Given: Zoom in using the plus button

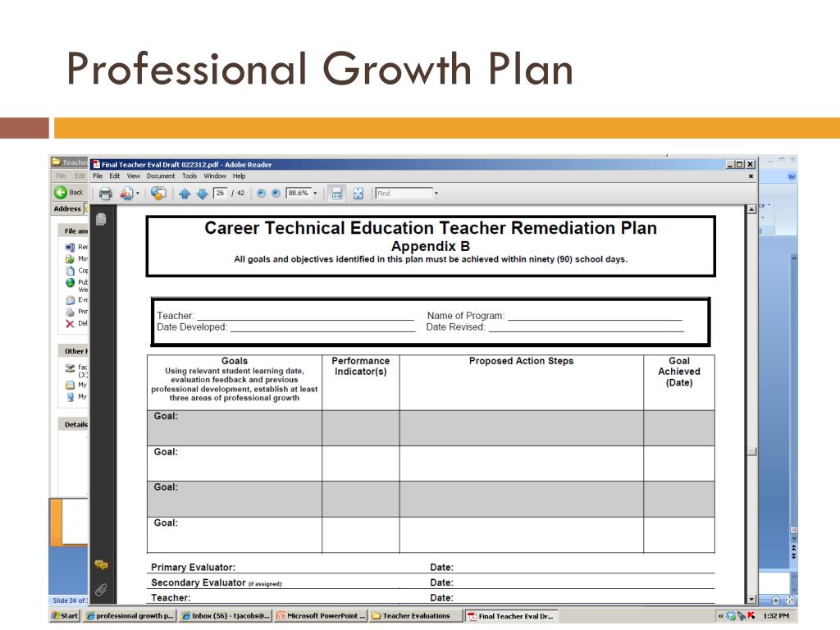Looking at the screenshot, I should coord(276,194).
